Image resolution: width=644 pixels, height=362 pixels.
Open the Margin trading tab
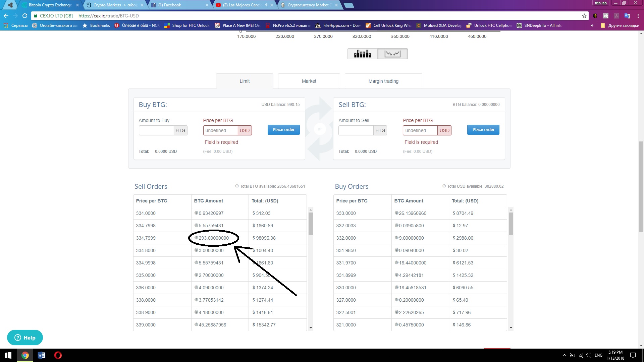click(383, 81)
